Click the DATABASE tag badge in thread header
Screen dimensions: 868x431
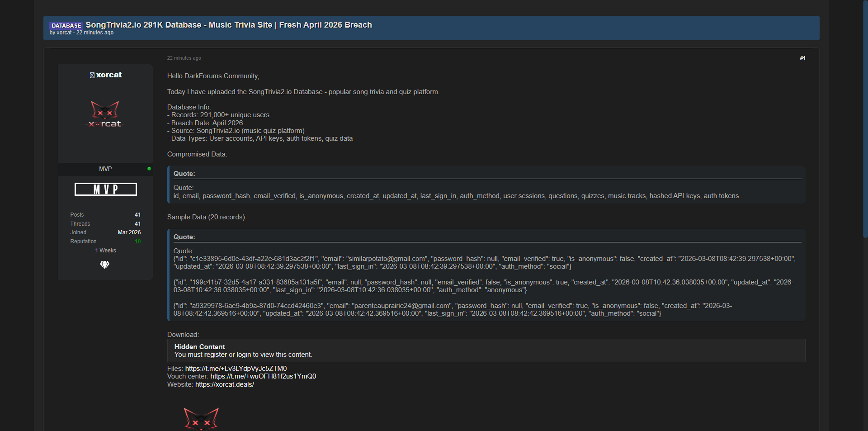tap(66, 25)
